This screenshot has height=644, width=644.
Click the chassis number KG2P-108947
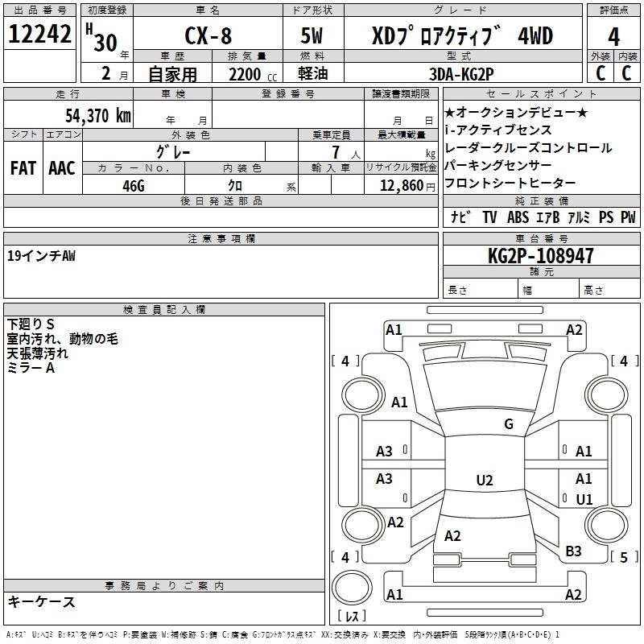point(540,257)
